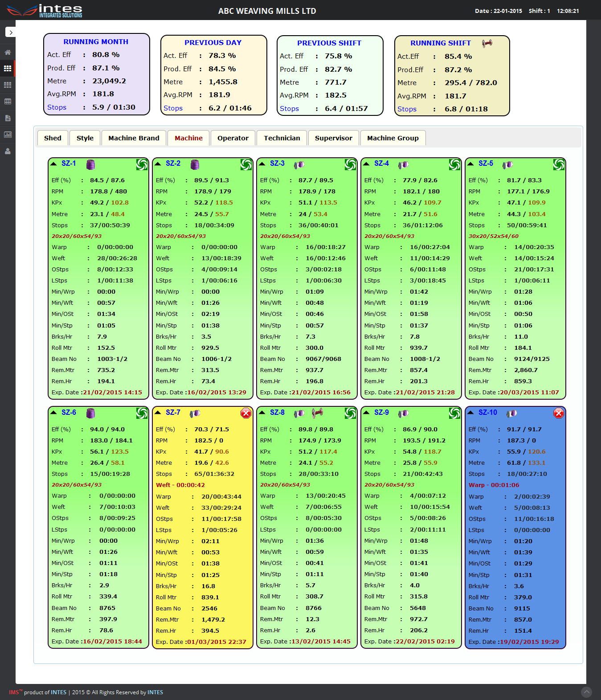601x700 pixels.
Task: Collapse the SZ-6 machine card
Action: (53, 413)
